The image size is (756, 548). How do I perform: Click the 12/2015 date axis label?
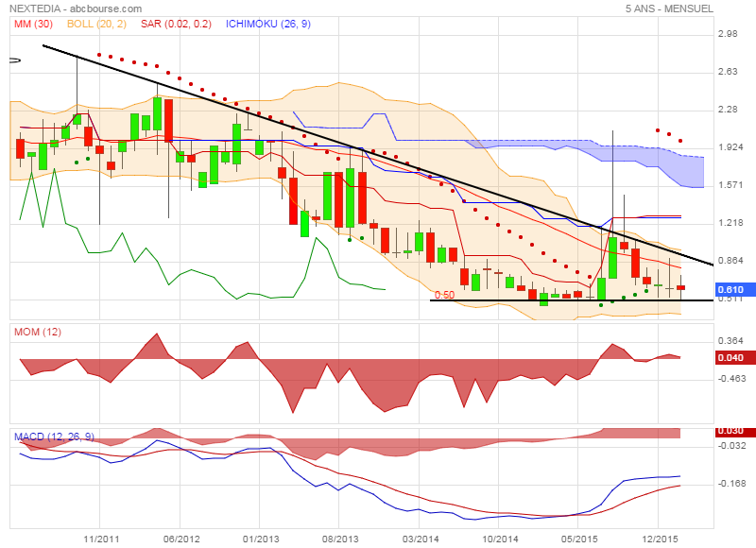pyautogui.click(x=660, y=539)
